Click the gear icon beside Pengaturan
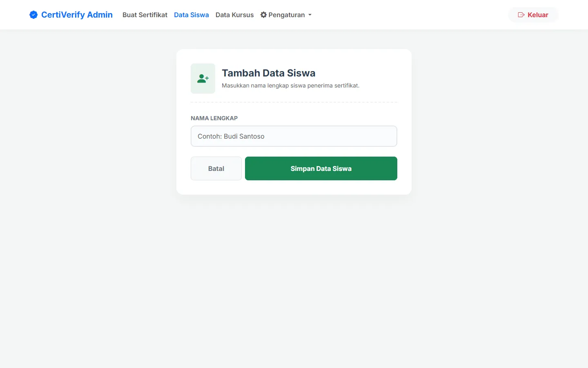Image resolution: width=588 pixels, height=368 pixels. pos(264,15)
